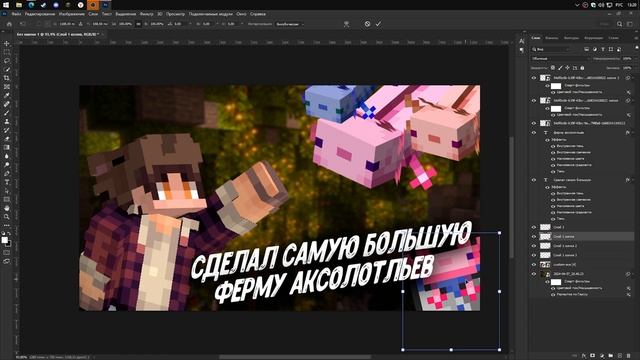Image resolution: width=640 pixels, height=360 pixels.
Task: Switch to the Каналы panel tab
Action: click(551, 38)
